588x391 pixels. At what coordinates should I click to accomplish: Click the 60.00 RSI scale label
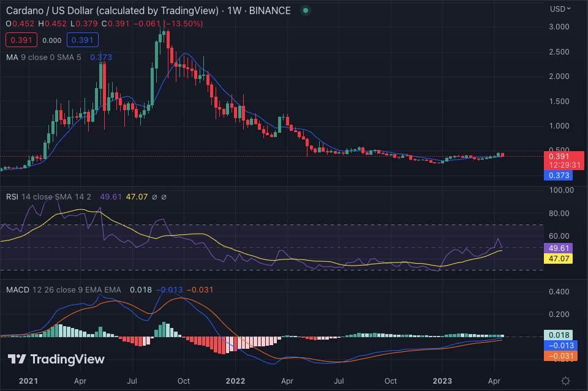559,236
